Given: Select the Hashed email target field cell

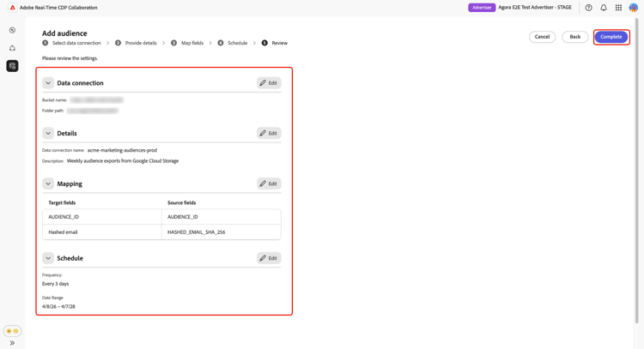Looking at the screenshot, I should coord(102,232).
